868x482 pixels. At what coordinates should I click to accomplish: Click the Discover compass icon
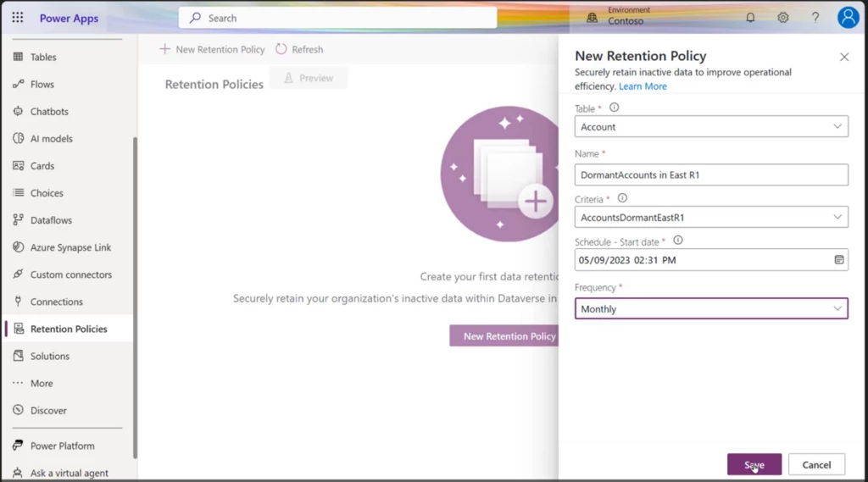click(x=19, y=410)
